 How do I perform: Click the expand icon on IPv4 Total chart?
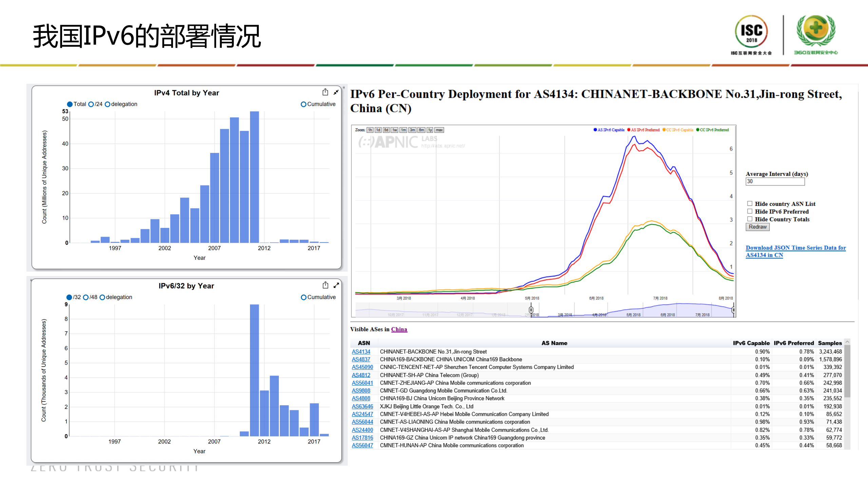336,92
